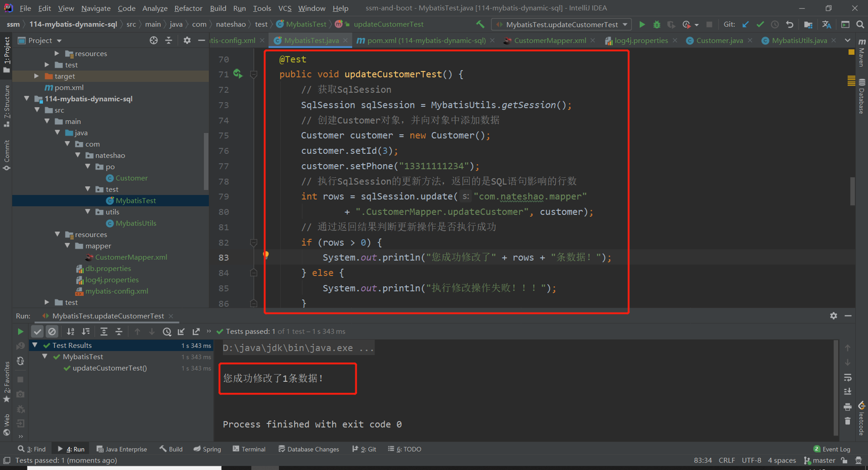Expand all test results icon

click(104, 331)
